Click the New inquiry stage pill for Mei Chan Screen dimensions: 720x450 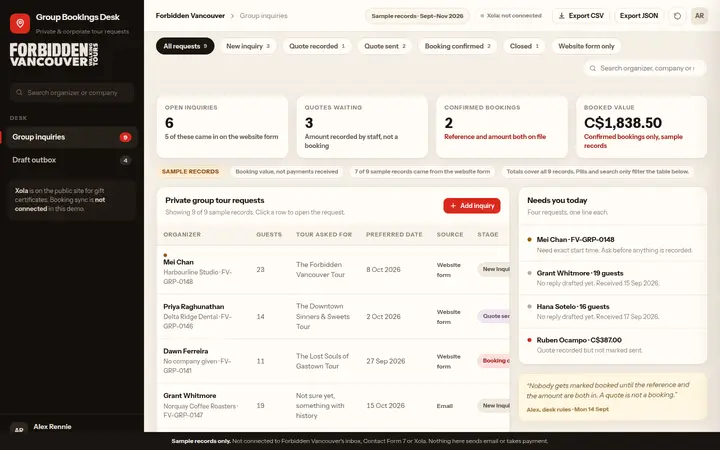[x=494, y=270]
